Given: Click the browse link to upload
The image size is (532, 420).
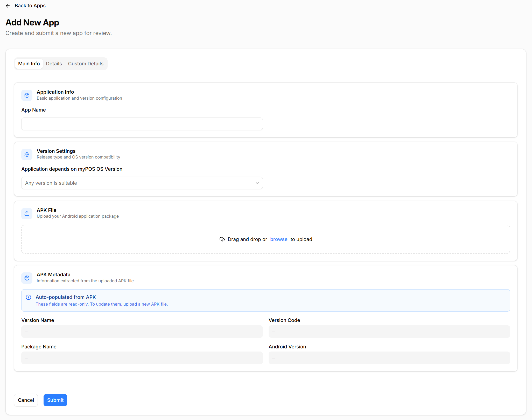Looking at the screenshot, I should pos(279,239).
